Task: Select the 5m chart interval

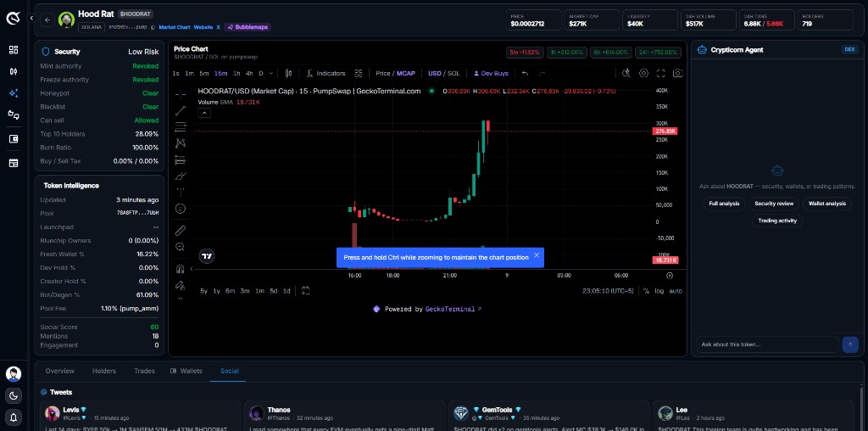Action: tap(204, 73)
